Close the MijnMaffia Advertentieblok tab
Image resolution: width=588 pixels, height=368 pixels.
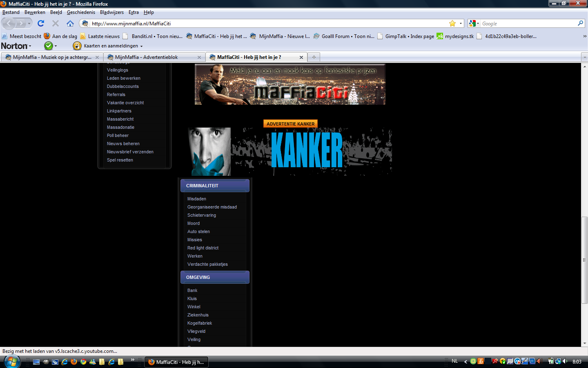click(x=199, y=57)
